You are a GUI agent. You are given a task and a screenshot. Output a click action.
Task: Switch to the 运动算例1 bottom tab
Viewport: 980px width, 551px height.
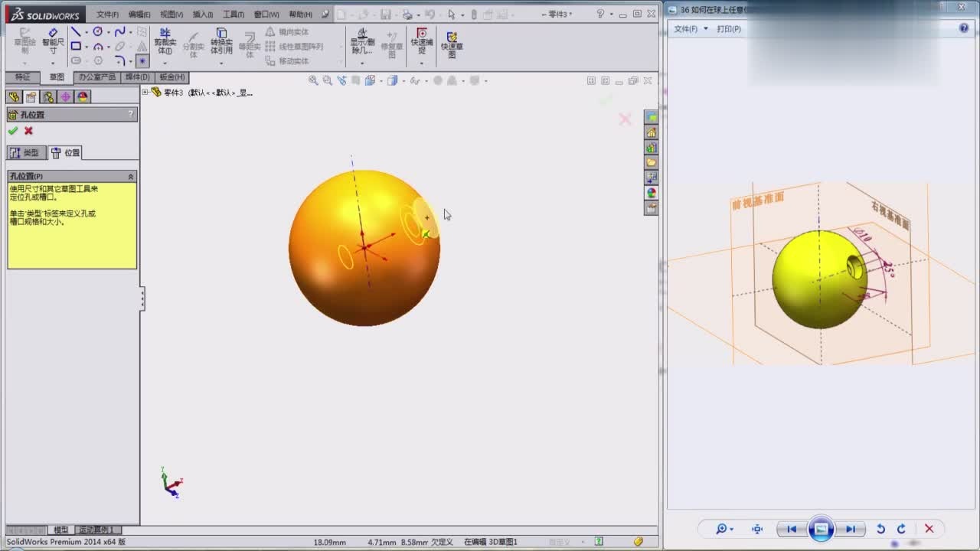[96, 530]
